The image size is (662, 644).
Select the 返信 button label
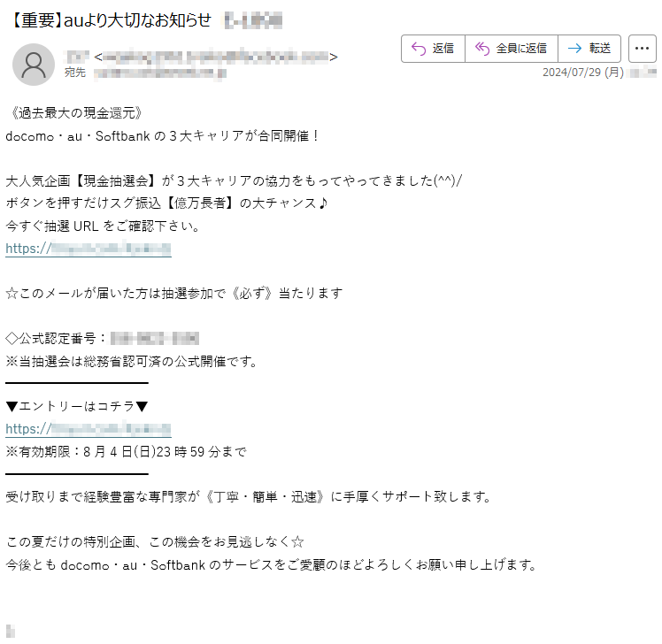(443, 49)
